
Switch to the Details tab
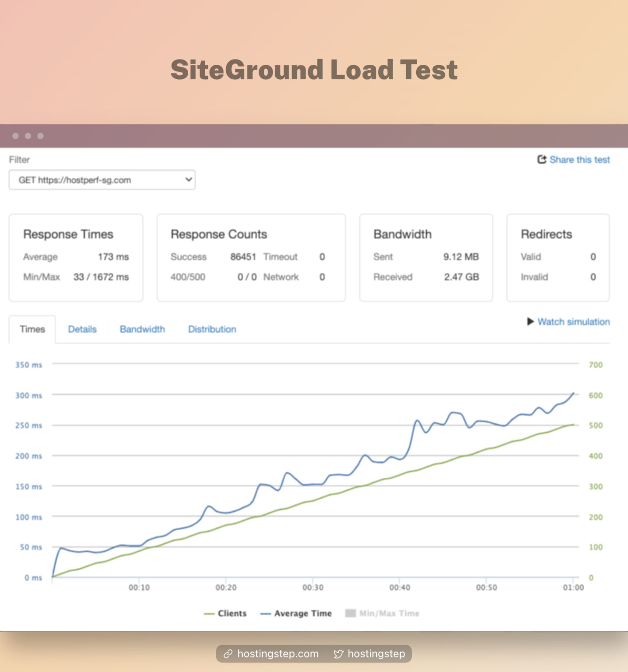pos(82,329)
